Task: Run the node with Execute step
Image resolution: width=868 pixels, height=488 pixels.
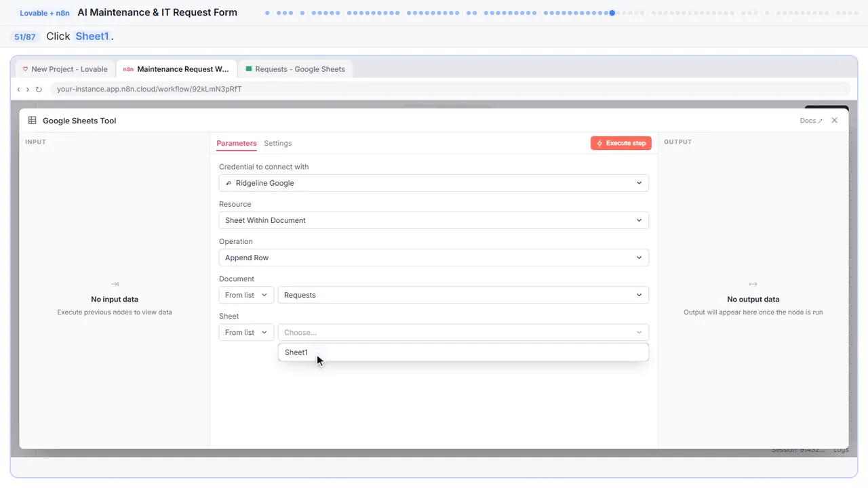Action: [621, 143]
